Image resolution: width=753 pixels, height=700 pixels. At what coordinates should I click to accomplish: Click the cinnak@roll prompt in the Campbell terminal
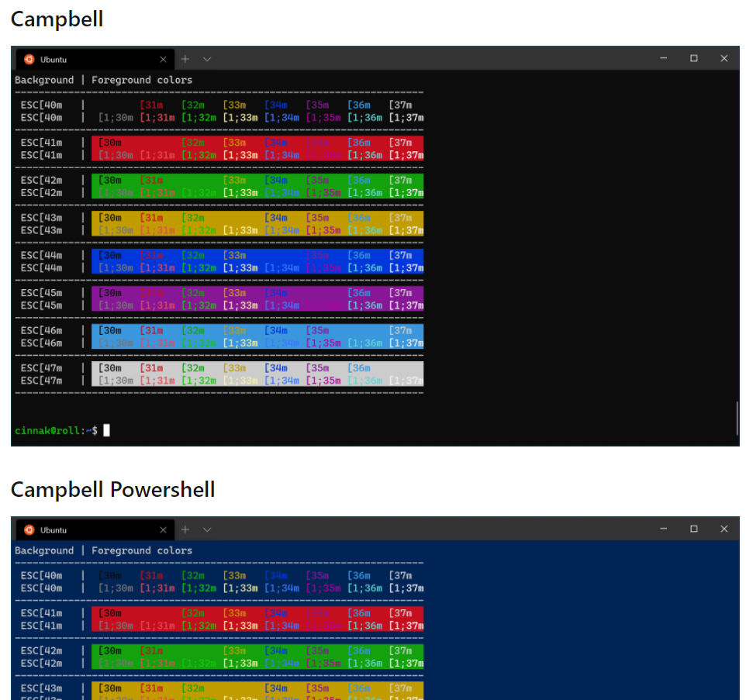click(x=56, y=431)
